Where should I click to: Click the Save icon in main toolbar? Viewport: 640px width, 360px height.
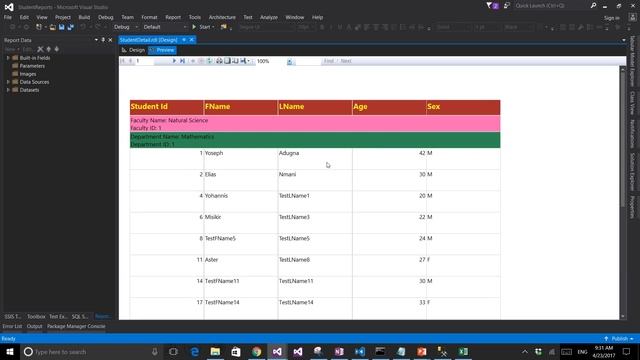tap(62, 27)
